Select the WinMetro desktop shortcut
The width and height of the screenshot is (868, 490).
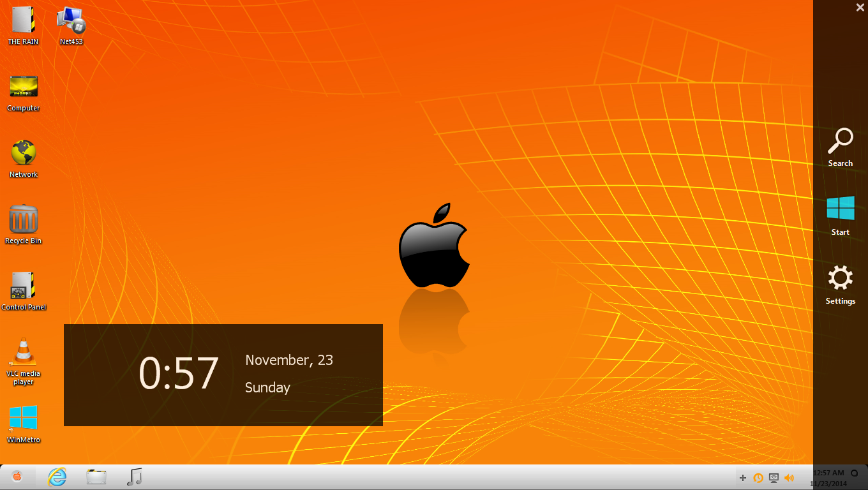tap(24, 424)
